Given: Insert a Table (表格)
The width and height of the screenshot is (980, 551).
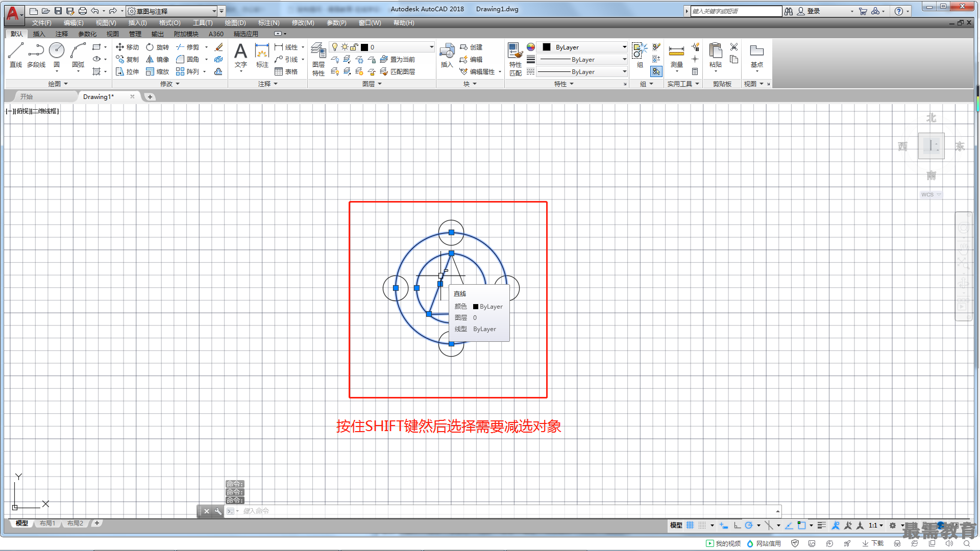Looking at the screenshot, I should coord(286,71).
